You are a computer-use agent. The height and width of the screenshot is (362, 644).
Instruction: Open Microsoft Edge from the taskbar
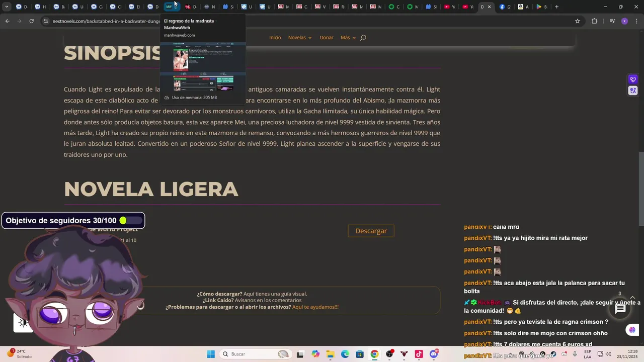(x=345, y=354)
